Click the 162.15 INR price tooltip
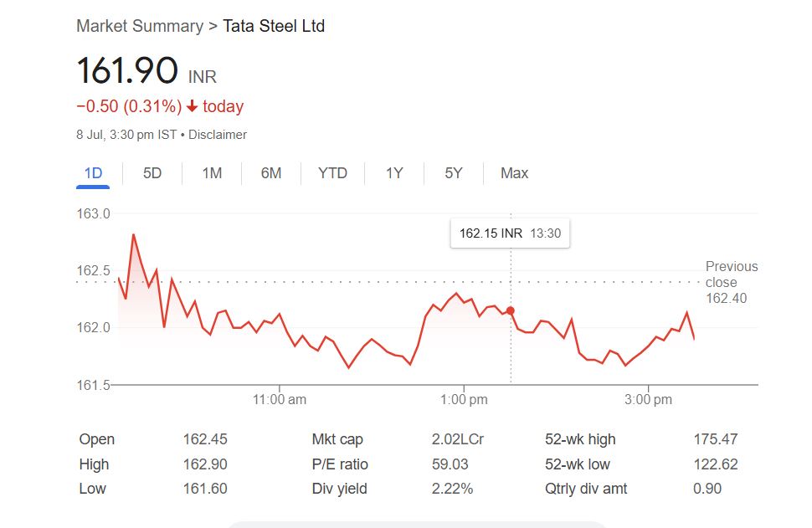 510,233
